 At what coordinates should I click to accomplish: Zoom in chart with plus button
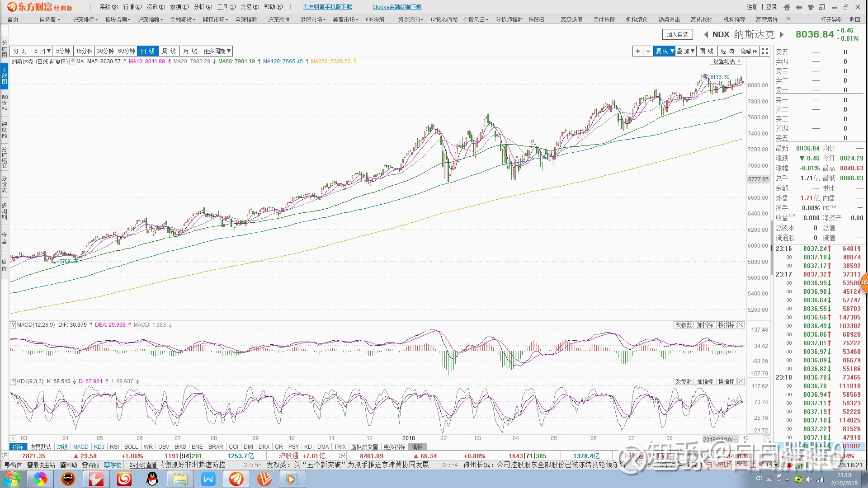(638, 51)
